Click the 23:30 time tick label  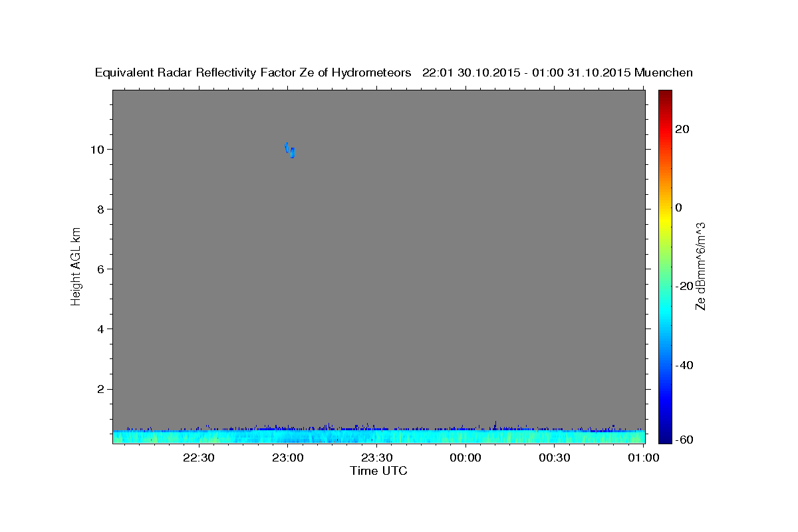point(376,458)
